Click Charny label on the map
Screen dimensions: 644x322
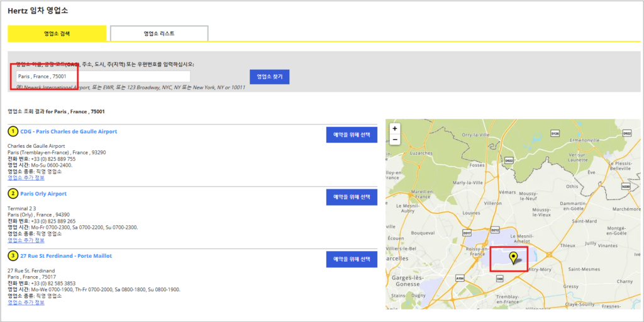625,282
